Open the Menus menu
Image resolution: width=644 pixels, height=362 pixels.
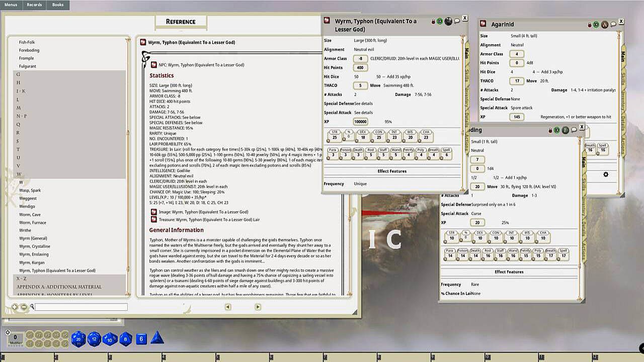(x=11, y=5)
